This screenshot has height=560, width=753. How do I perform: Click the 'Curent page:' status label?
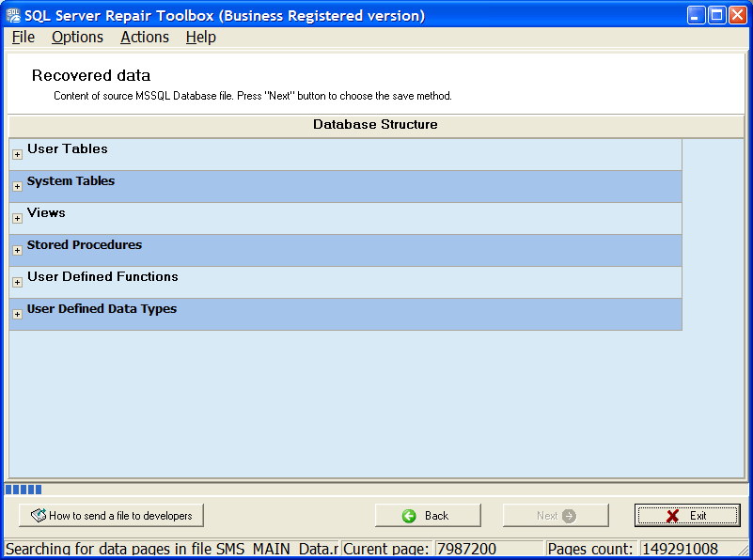[x=385, y=549]
